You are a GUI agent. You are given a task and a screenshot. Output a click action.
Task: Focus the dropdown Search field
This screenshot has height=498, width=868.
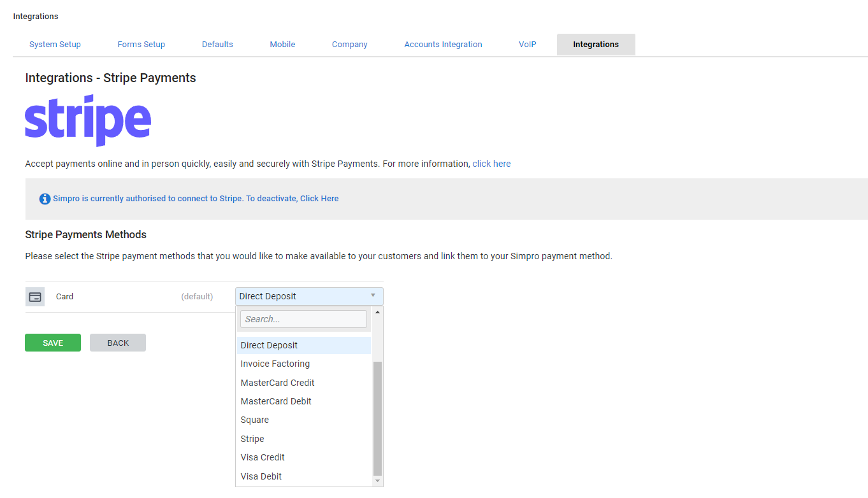pos(303,319)
